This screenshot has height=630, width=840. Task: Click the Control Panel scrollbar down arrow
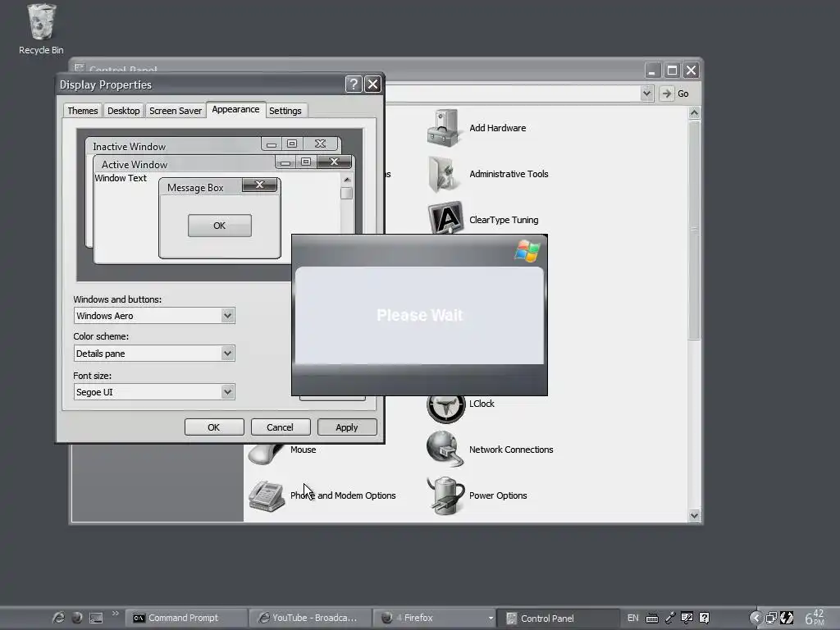tap(694, 515)
